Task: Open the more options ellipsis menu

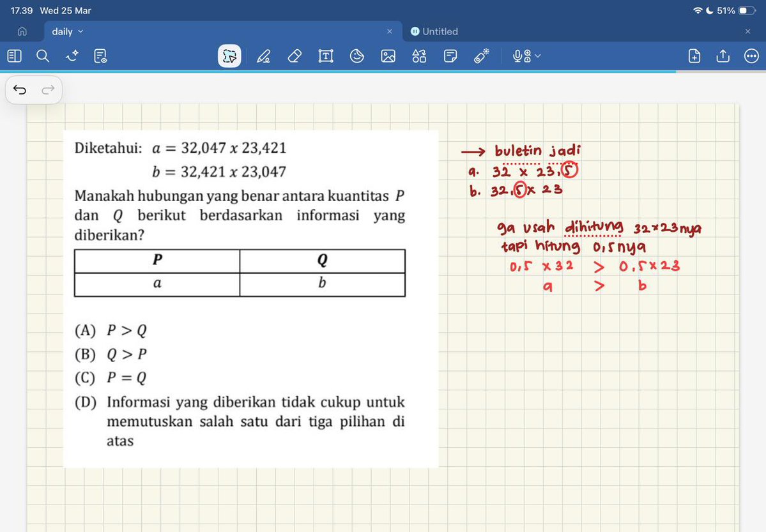Action: click(x=751, y=56)
